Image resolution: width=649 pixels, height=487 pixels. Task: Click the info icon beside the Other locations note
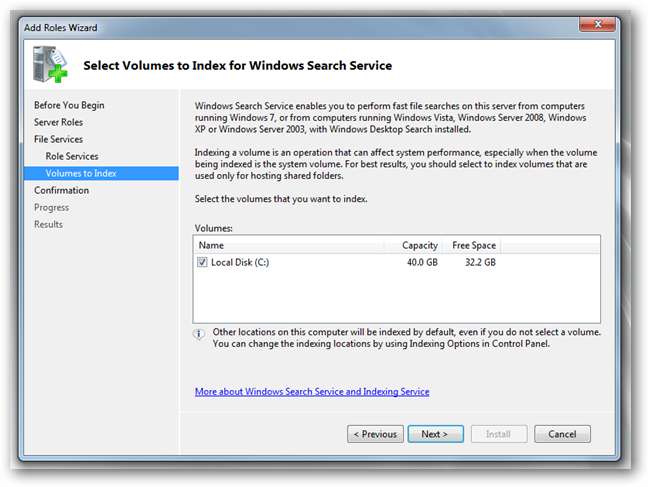(x=200, y=334)
